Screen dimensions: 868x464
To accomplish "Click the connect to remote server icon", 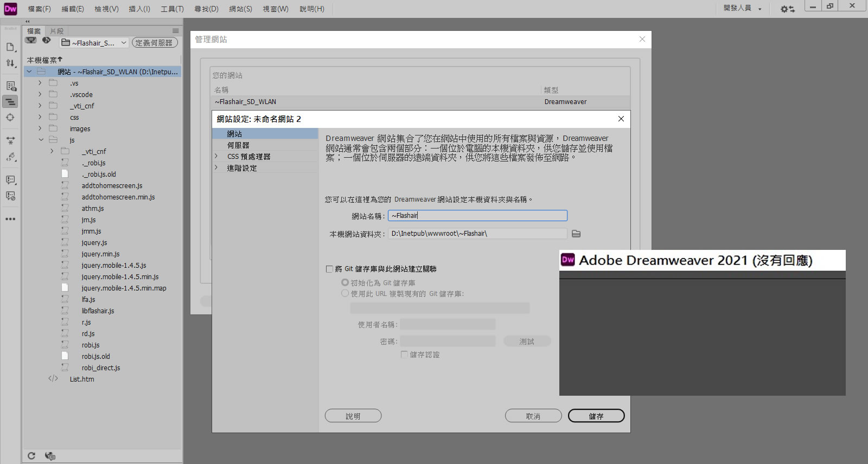I will (x=31, y=41).
